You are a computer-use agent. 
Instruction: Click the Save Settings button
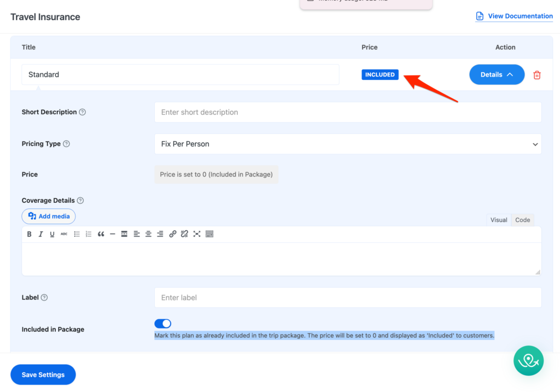pyautogui.click(x=43, y=375)
